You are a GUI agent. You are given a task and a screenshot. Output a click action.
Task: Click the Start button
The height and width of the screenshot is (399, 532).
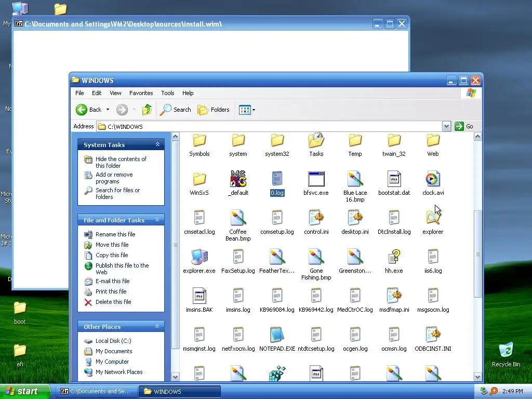[25, 391]
